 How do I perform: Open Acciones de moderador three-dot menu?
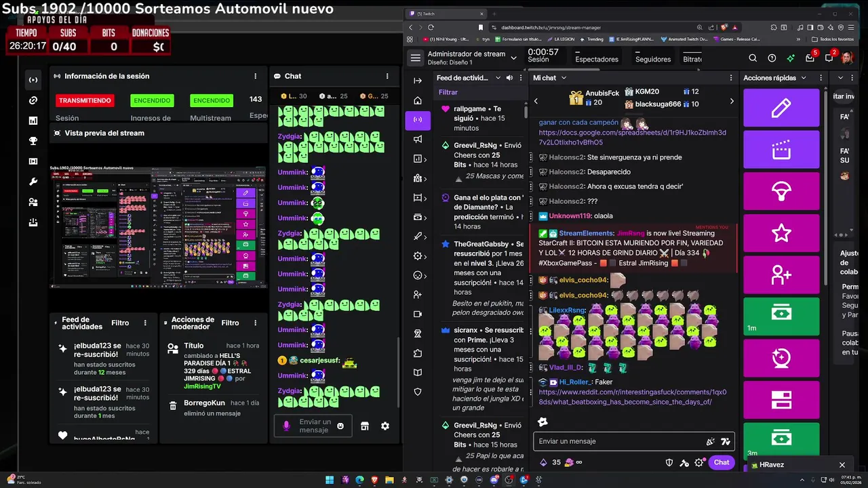(256, 323)
